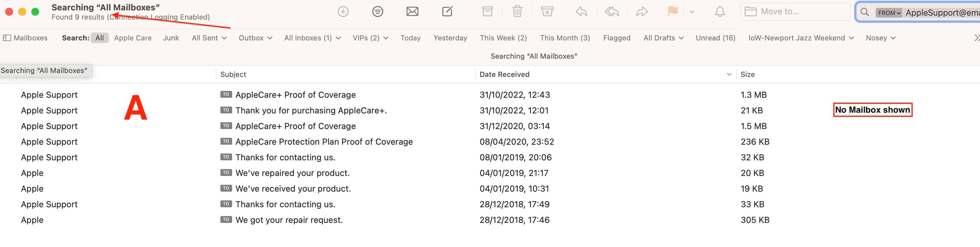Open the Flagged mailbox
Screen dimensions: 980x247
pos(617,38)
